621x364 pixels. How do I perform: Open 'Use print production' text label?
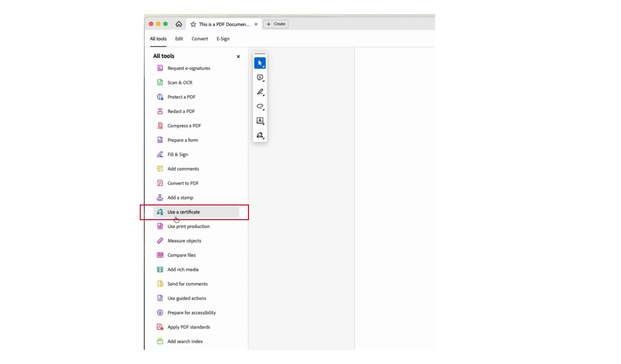pyautogui.click(x=188, y=227)
